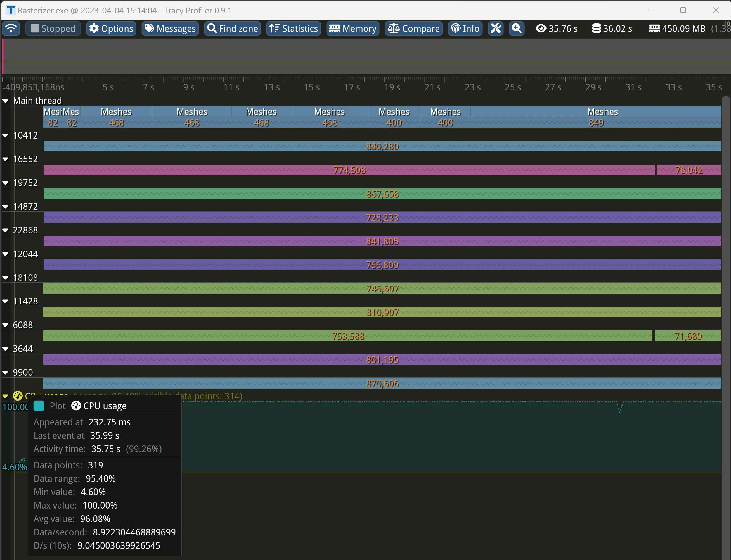
Task: Click the teal CPU usage plot color swatch
Action: 39,406
